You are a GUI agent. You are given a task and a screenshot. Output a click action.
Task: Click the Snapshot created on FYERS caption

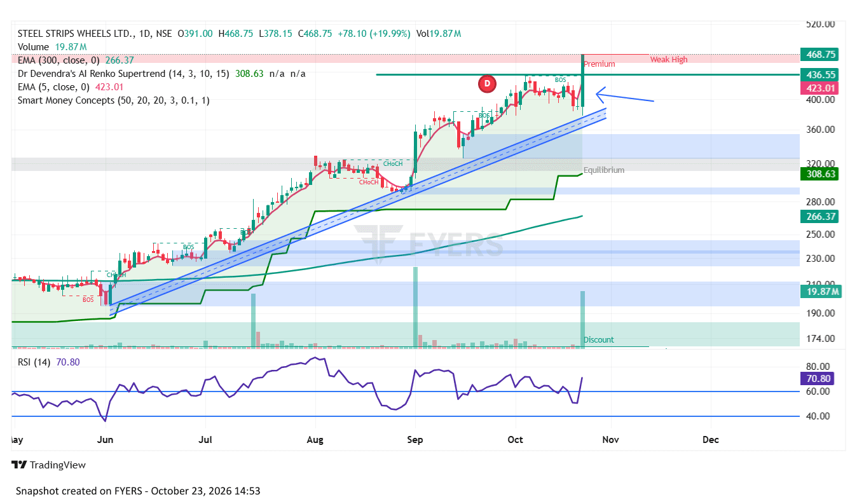tap(138, 491)
